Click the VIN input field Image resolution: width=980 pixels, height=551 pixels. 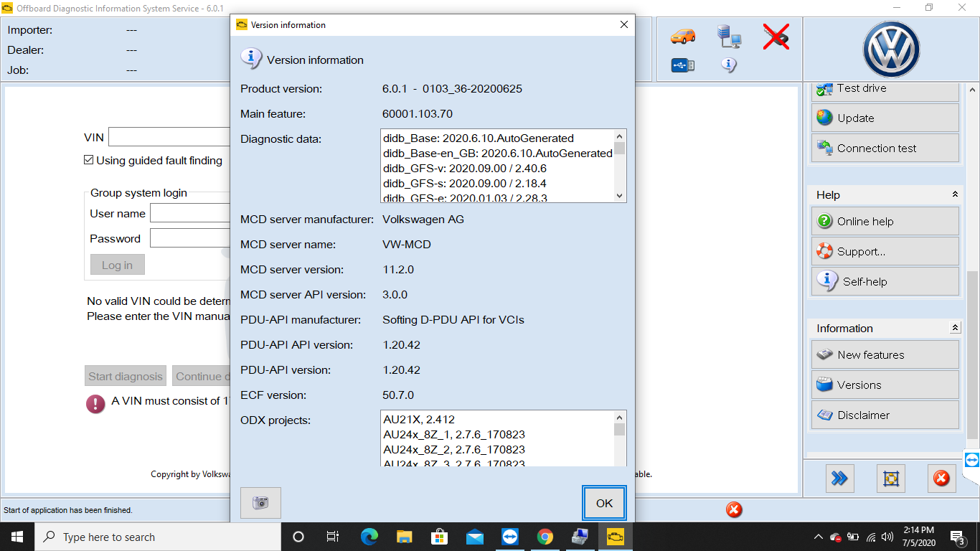(x=169, y=137)
